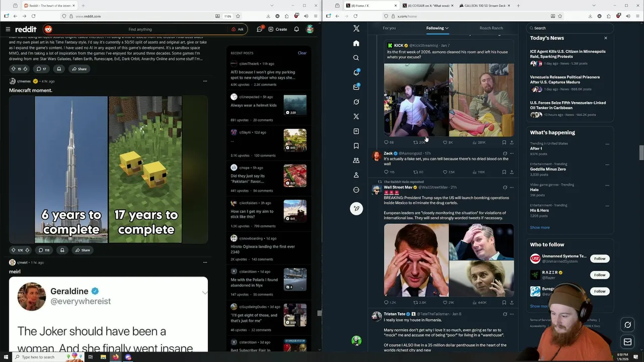Switch to the Roach Ranch tab on X
The height and width of the screenshot is (362, 644).
tap(491, 28)
